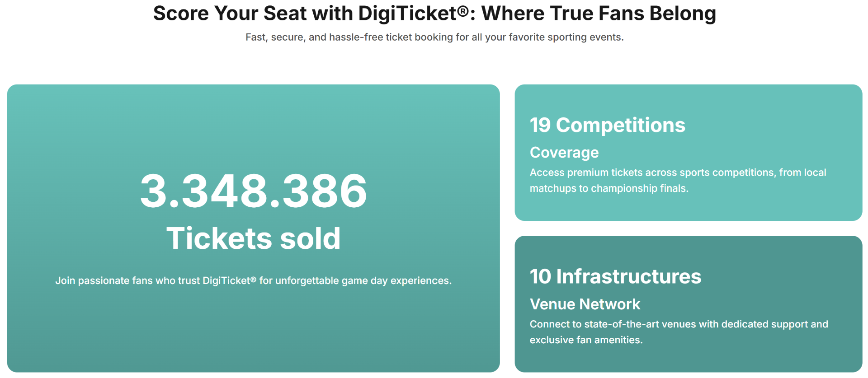The image size is (868, 378).
Task: Click empty top area of the Competitions card
Action: pyautogui.click(x=688, y=97)
